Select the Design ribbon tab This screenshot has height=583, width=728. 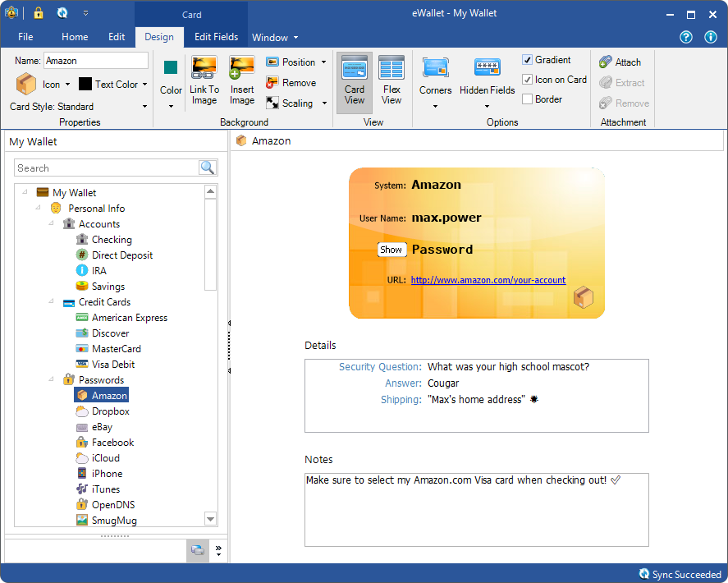(x=159, y=37)
